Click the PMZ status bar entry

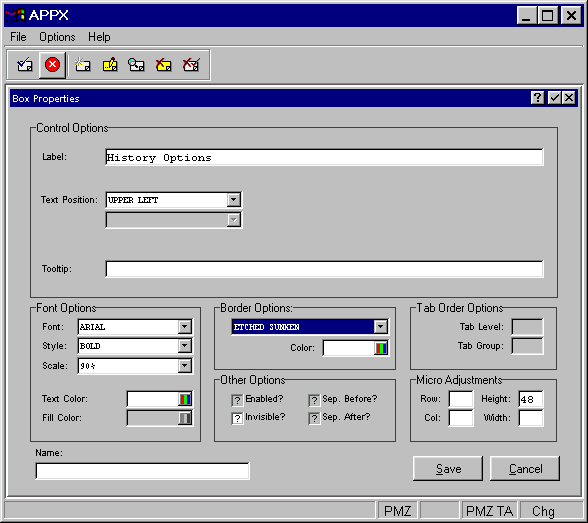coord(398,511)
